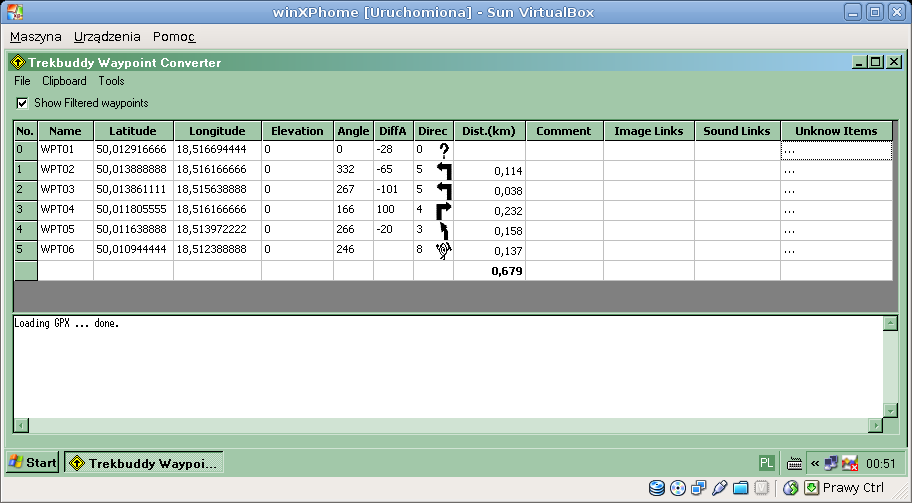
Task: Click the left turn arrow icon for WPT02
Action: pos(444,171)
